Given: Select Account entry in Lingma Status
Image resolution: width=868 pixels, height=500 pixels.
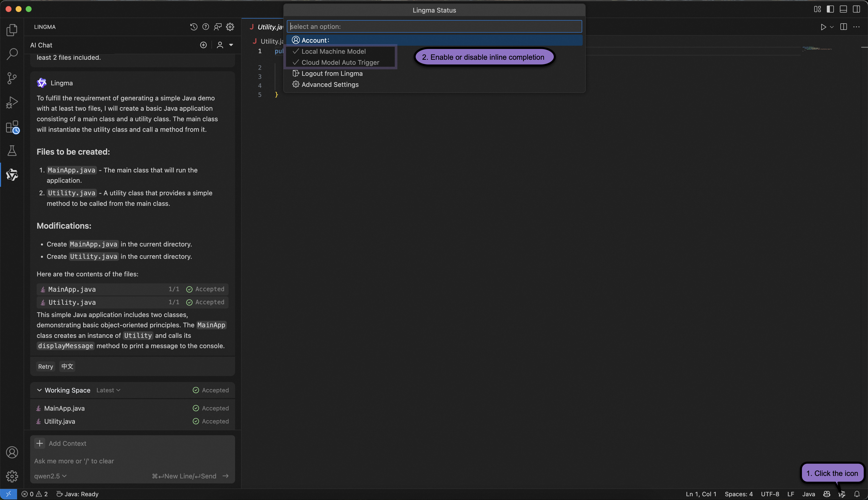Looking at the screenshot, I should 435,40.
